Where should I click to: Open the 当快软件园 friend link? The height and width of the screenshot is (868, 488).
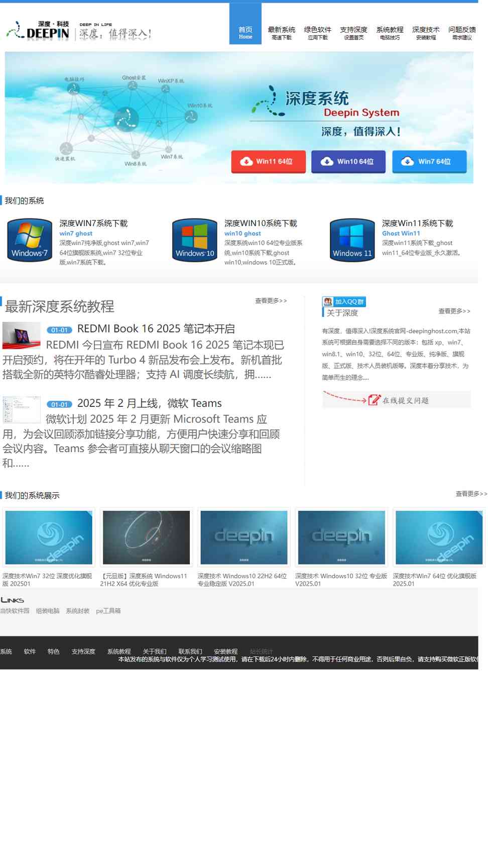click(x=15, y=611)
